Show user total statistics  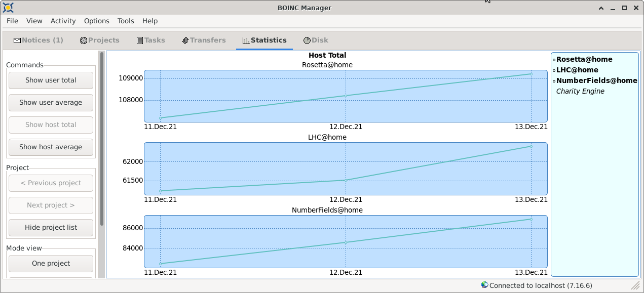(51, 80)
